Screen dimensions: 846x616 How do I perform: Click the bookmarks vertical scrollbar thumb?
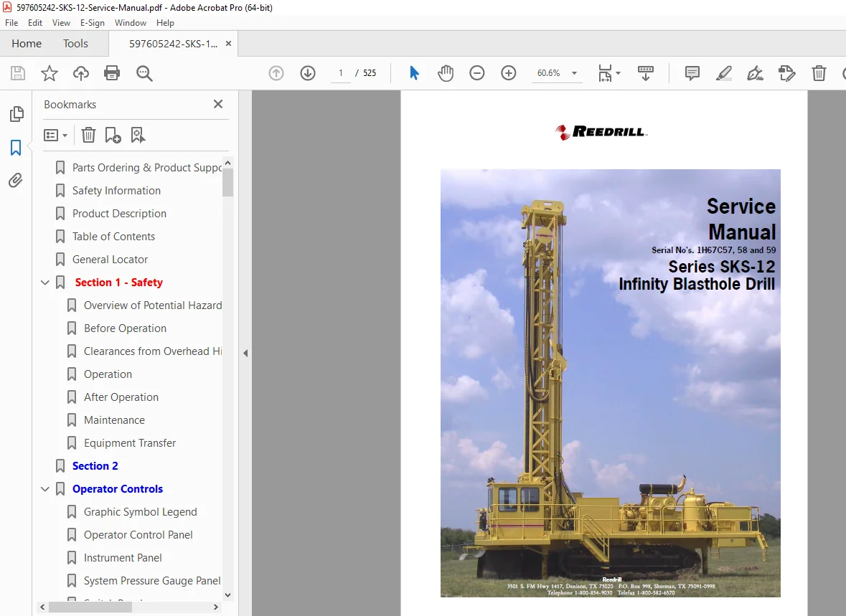click(x=228, y=182)
